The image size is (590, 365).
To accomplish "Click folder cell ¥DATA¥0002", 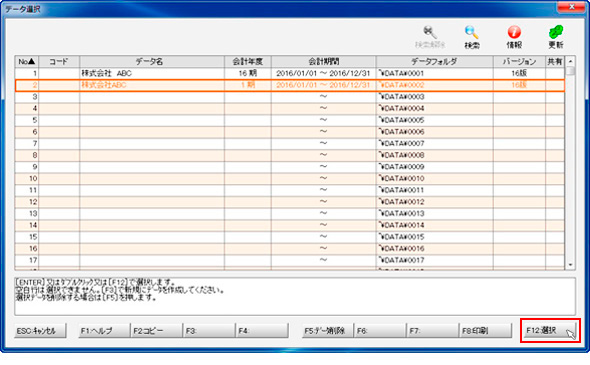I will 435,85.
